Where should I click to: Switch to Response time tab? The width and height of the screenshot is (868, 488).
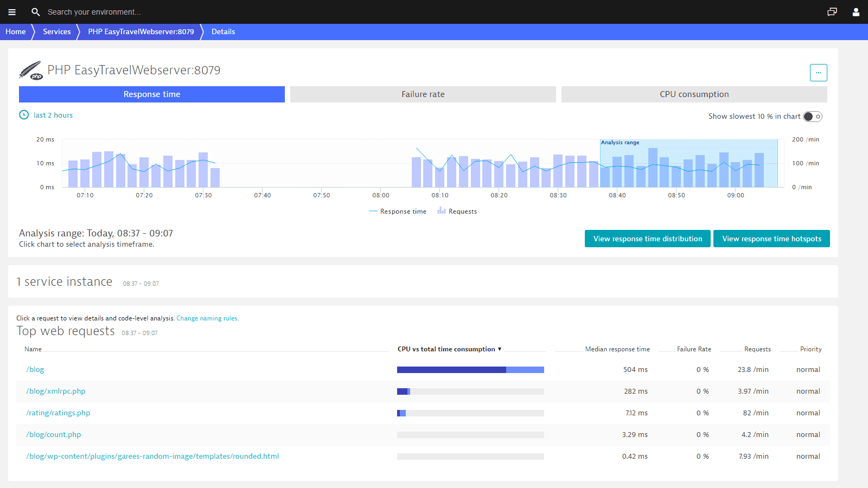(152, 94)
